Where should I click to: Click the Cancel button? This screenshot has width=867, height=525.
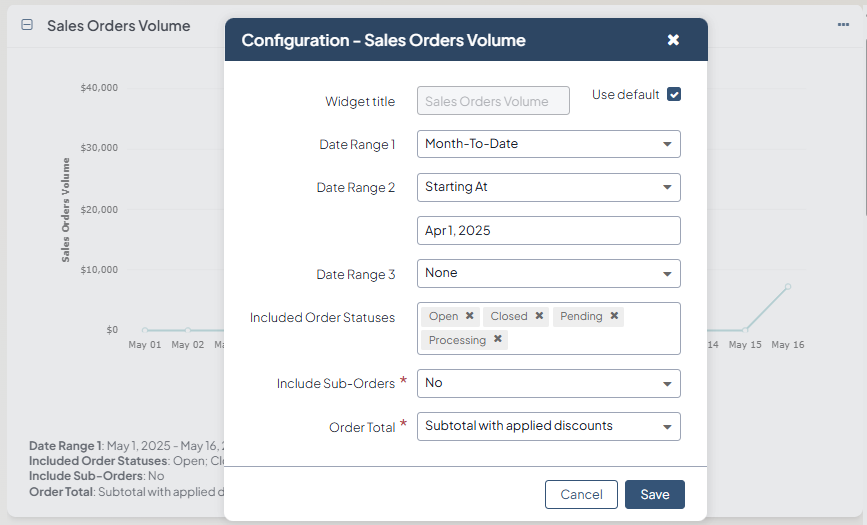pos(581,494)
